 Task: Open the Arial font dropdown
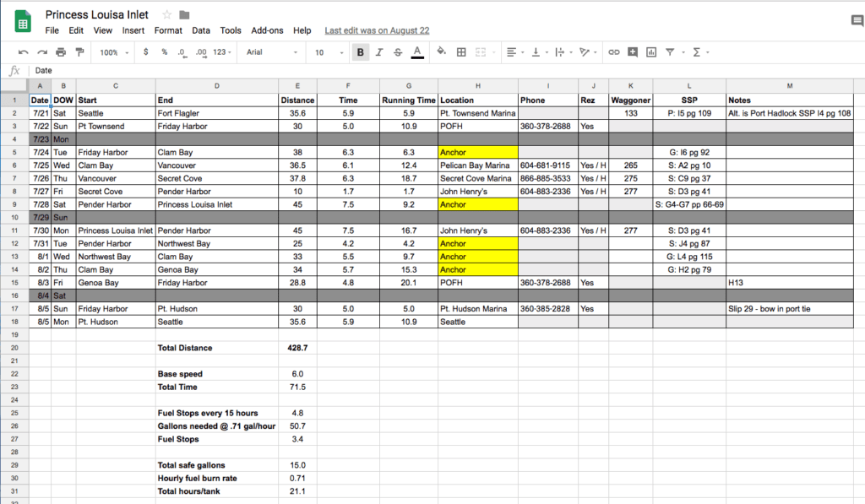pos(272,52)
